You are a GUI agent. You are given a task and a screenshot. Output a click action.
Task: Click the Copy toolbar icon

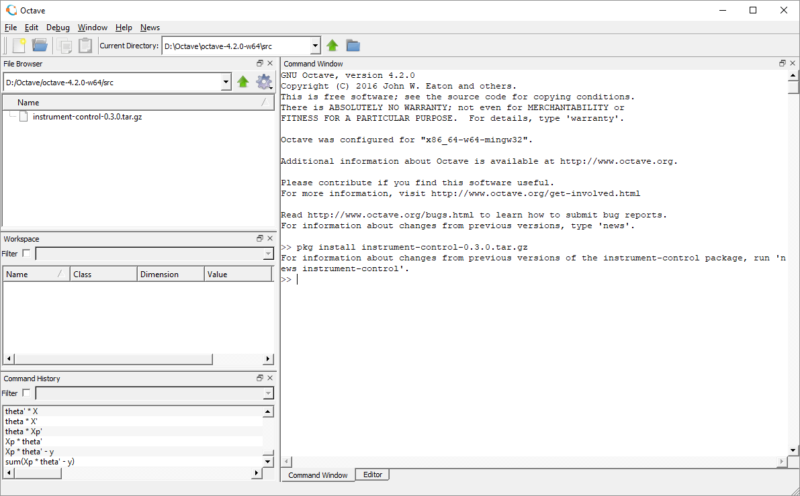(x=65, y=46)
